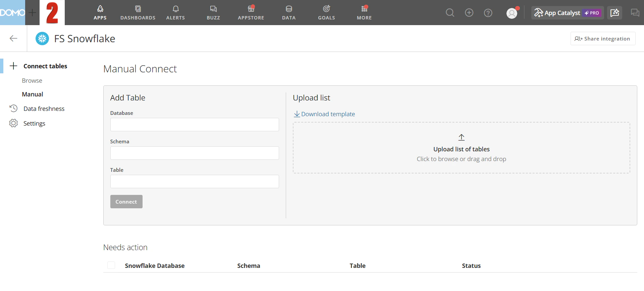This screenshot has width=644, height=291.
Task: Click the DOMO logo
Action: click(x=12, y=12)
